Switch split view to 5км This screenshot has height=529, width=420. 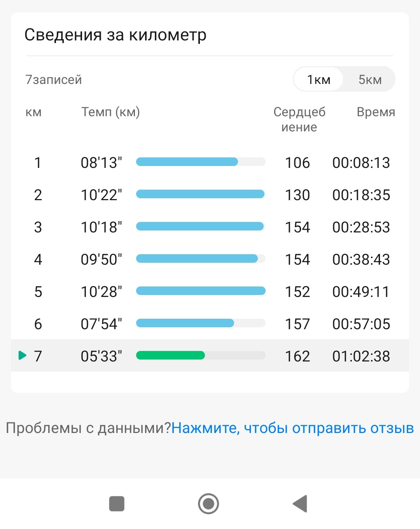pyautogui.click(x=370, y=79)
